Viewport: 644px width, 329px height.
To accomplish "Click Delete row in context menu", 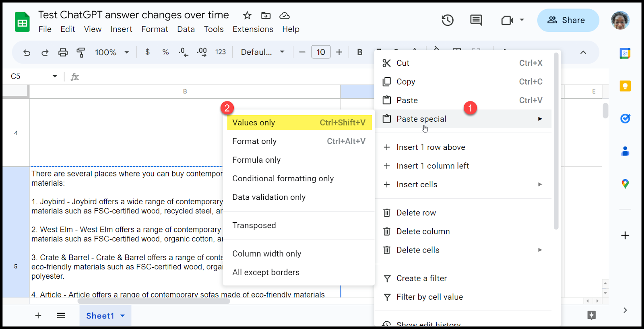I will 416,213.
